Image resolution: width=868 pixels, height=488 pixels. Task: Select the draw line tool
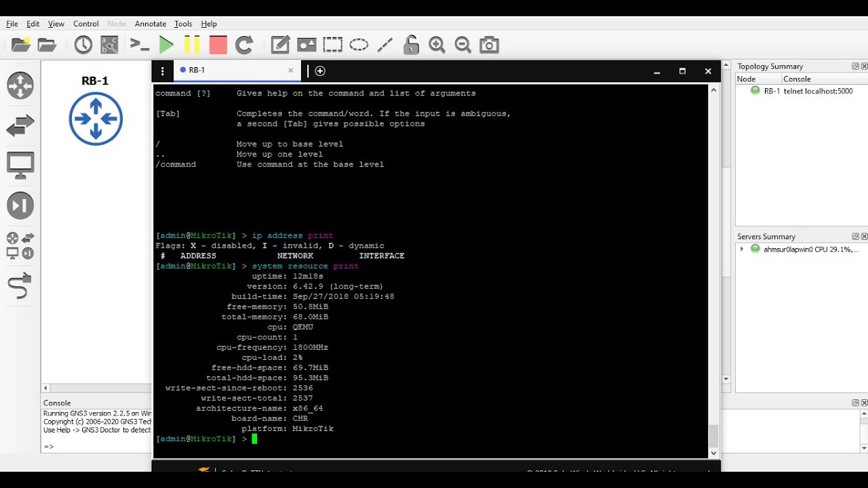[x=384, y=45]
